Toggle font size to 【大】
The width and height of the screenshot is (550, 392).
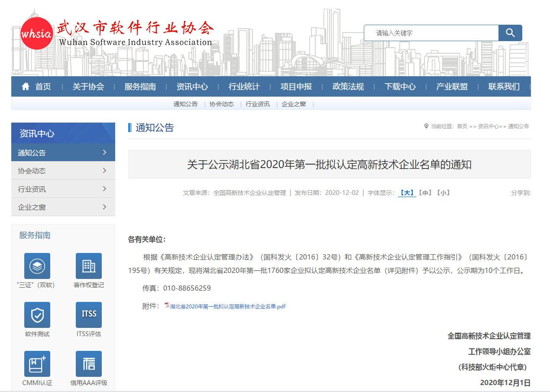click(406, 192)
